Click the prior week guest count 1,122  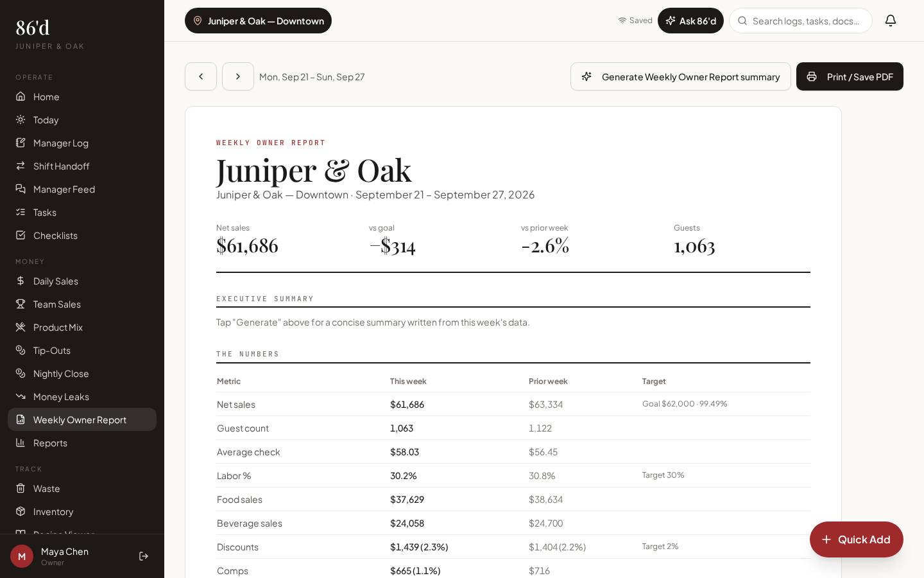[540, 428]
